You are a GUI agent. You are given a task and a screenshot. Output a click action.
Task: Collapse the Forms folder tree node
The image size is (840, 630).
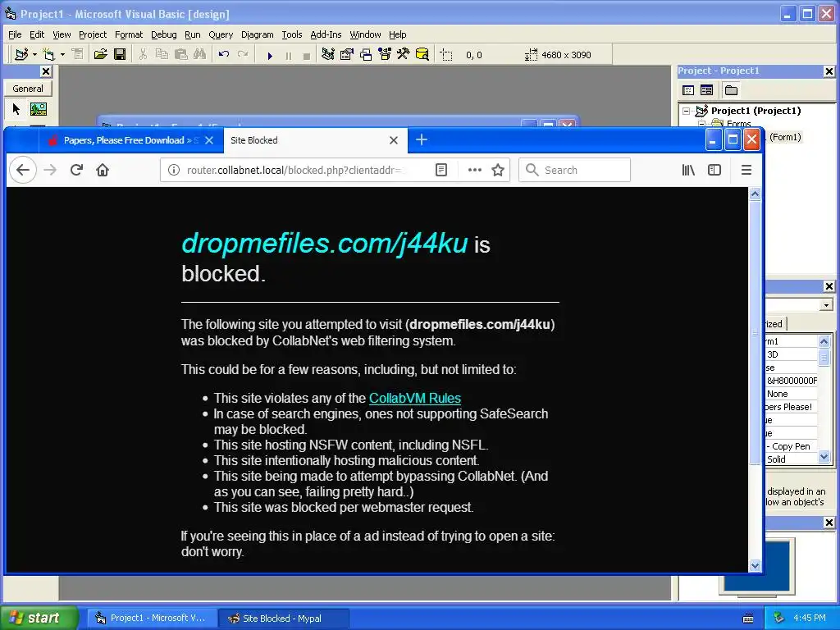click(701, 124)
